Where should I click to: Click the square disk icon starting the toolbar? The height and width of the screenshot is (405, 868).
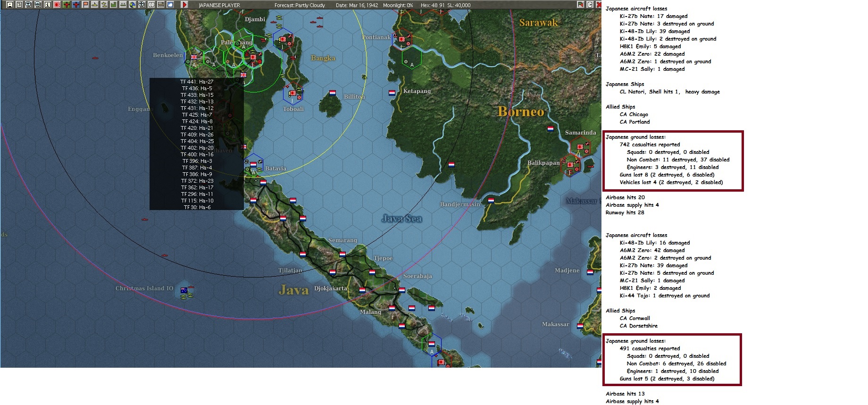[9, 5]
